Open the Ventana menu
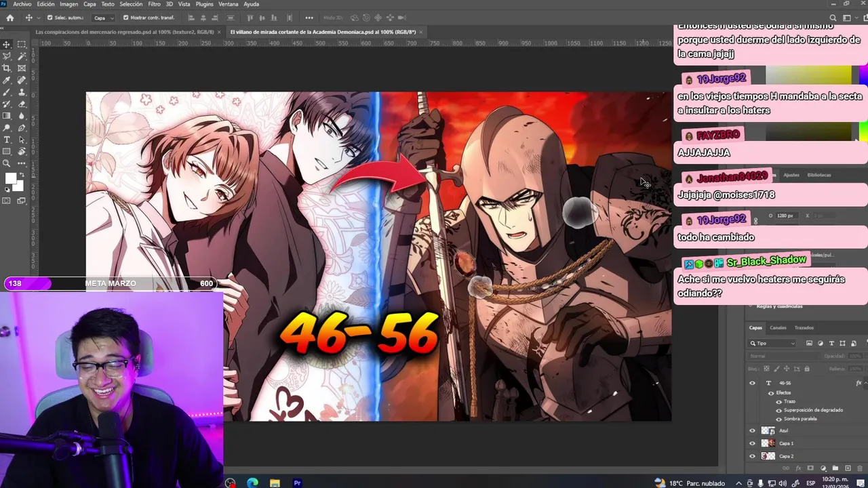Viewport: 868px width, 488px height. (x=229, y=4)
